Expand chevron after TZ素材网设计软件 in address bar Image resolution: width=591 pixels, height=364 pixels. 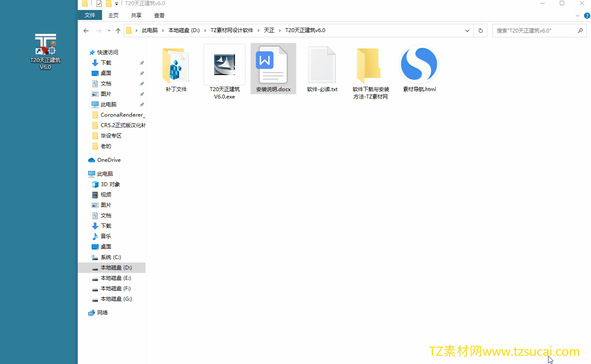[259, 31]
